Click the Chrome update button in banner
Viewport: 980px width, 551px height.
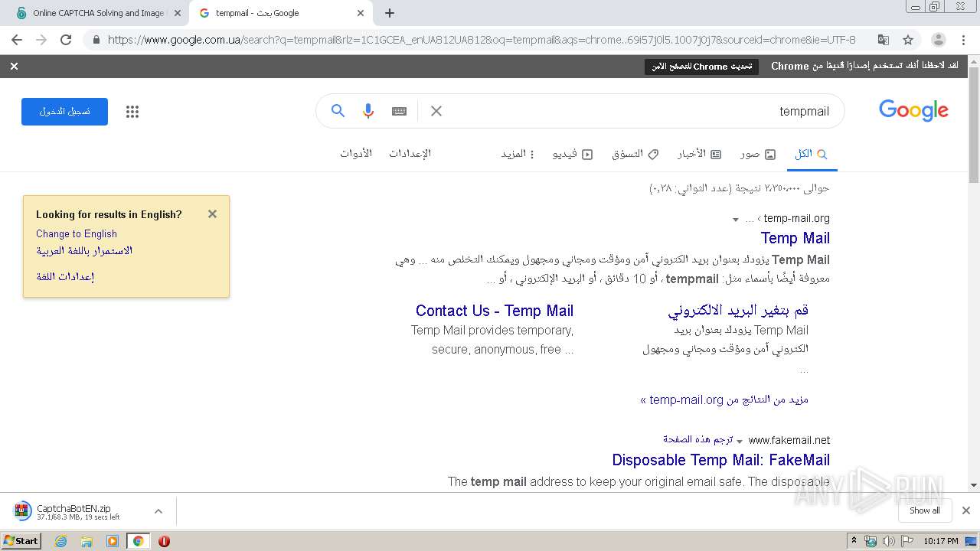click(702, 67)
